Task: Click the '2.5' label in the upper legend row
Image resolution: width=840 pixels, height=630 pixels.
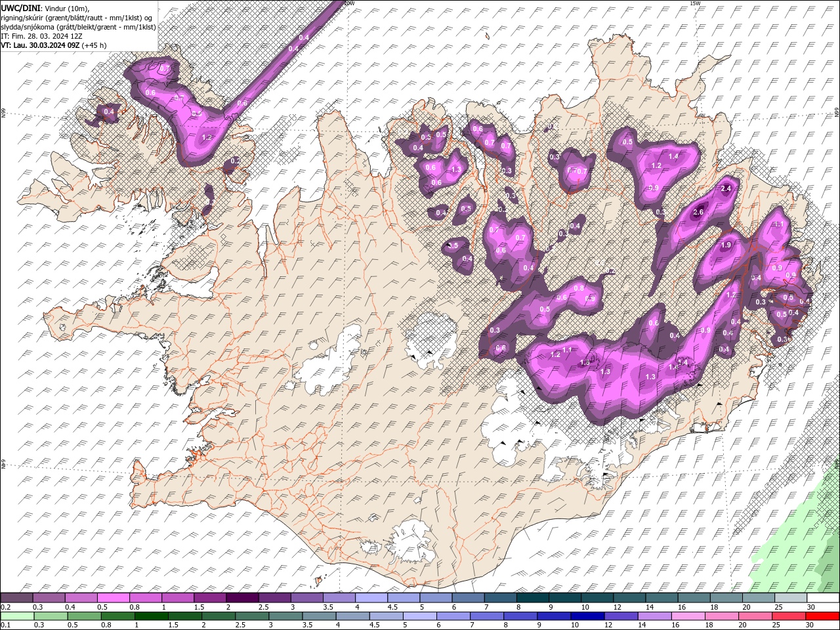Action: coord(264,607)
